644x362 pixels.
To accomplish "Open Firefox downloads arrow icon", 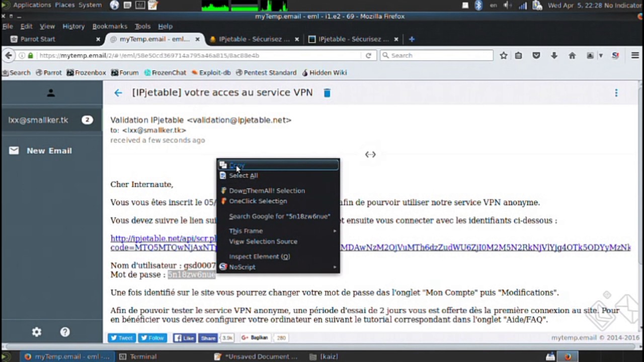I will click(x=554, y=55).
